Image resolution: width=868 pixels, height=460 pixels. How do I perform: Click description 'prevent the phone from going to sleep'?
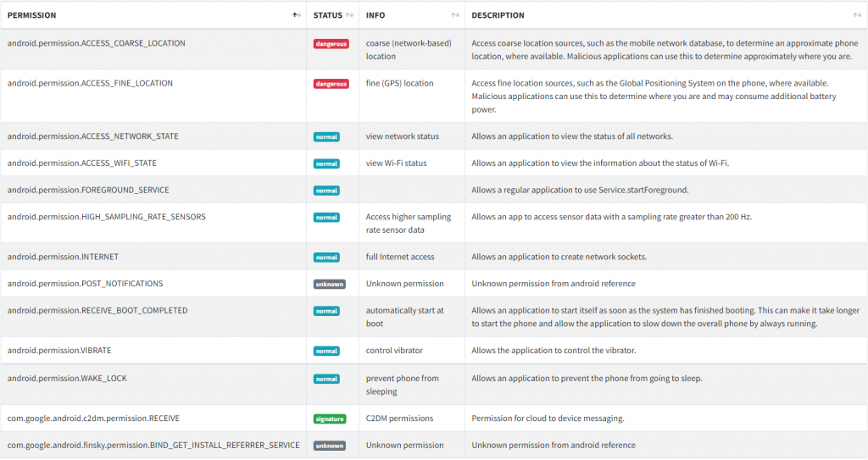click(x=587, y=379)
